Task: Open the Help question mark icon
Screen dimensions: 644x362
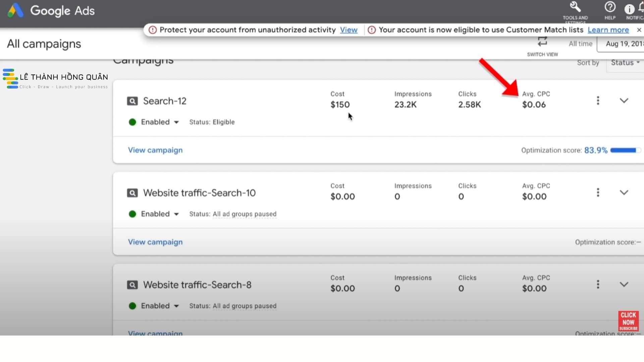Action: click(610, 7)
